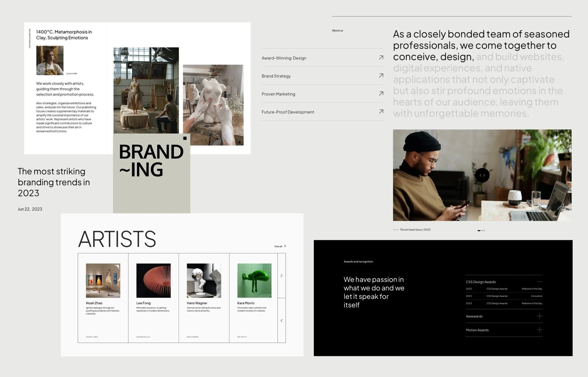Open the About us section label

click(337, 30)
